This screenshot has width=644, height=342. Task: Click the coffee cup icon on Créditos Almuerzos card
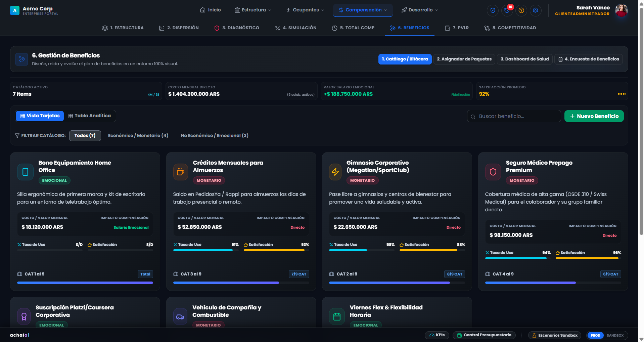pyautogui.click(x=181, y=172)
